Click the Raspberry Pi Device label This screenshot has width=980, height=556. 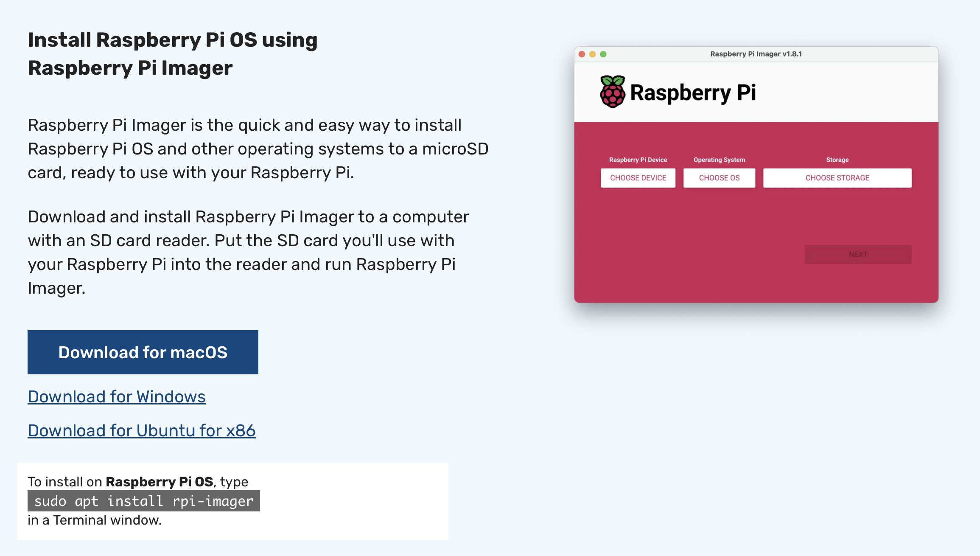pyautogui.click(x=638, y=160)
